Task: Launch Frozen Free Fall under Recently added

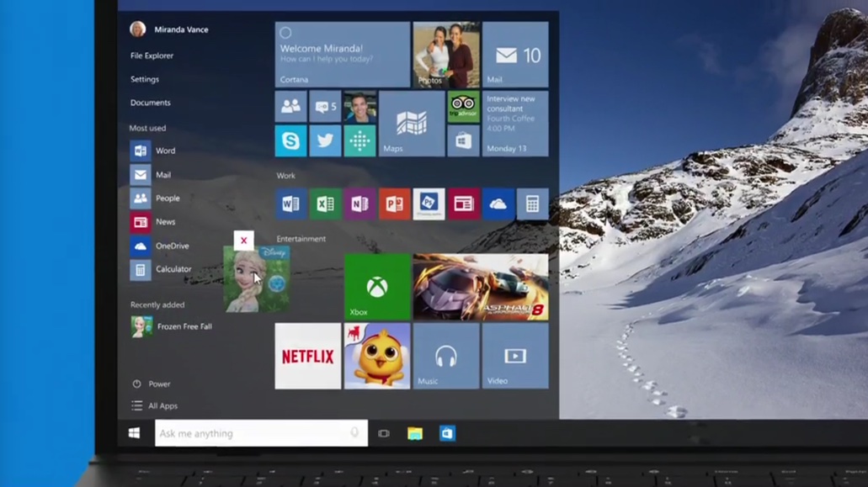Action: tap(172, 326)
